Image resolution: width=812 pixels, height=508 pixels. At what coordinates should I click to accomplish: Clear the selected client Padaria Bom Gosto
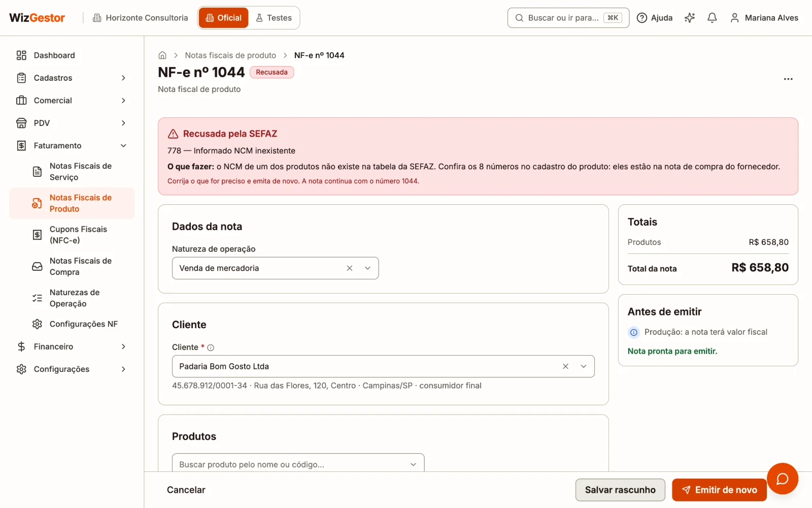(565, 366)
